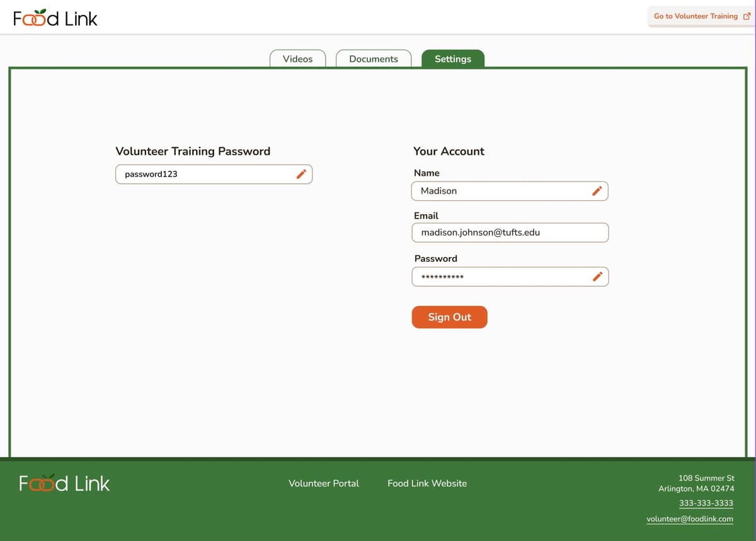756x541 pixels.
Task: Open the Volunteer Portal footer link
Action: click(x=324, y=483)
